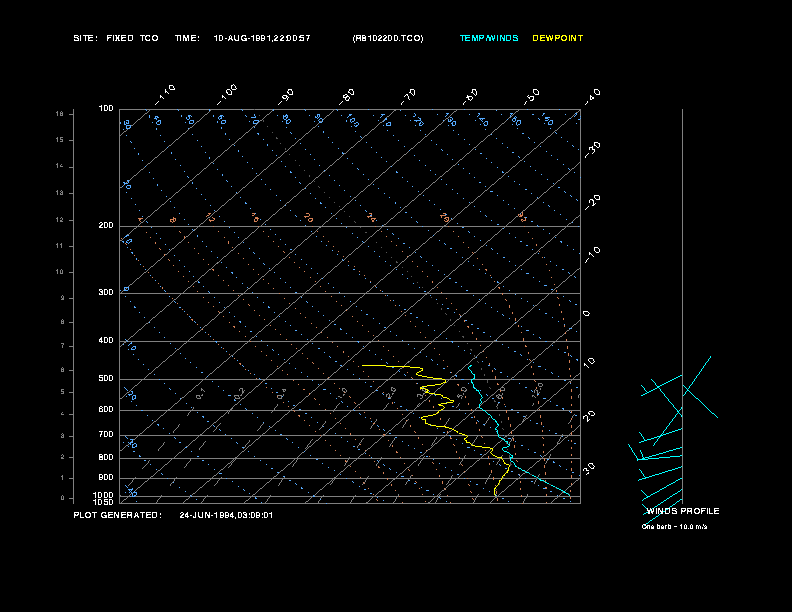
Task: Click the 12 km height scale label
Action: click(x=60, y=220)
